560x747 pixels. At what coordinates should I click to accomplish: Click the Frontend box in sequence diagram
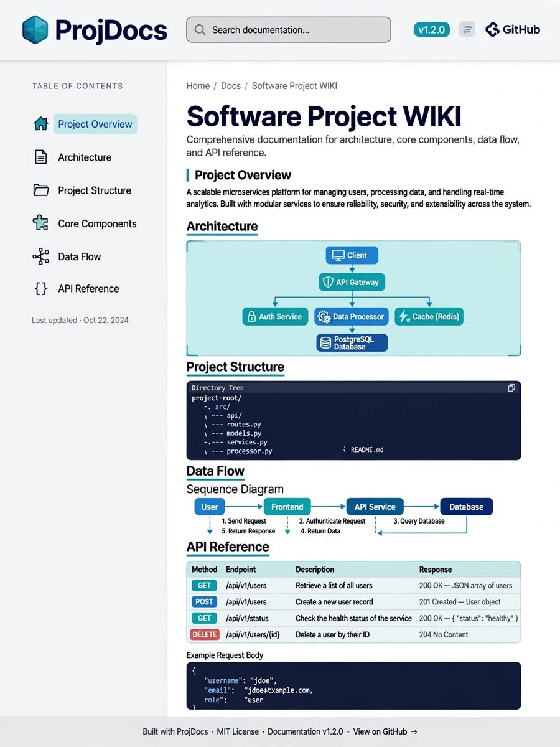(287, 507)
